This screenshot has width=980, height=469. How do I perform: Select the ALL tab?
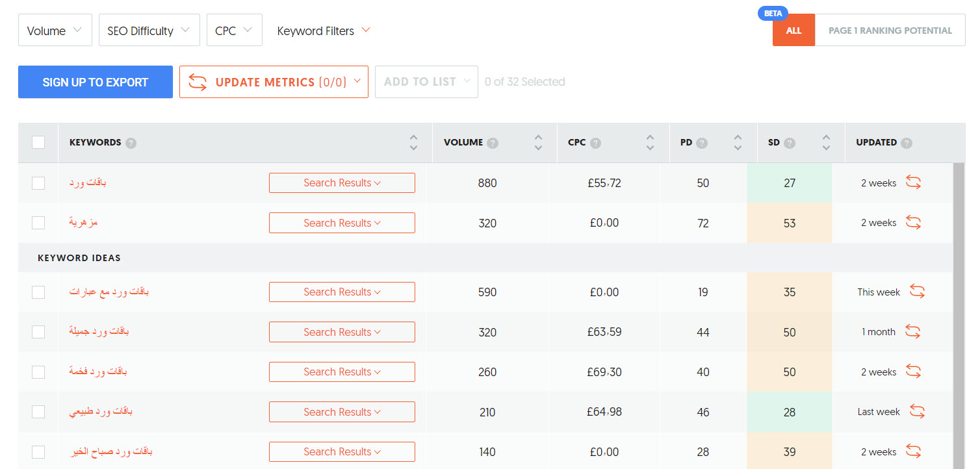[793, 31]
